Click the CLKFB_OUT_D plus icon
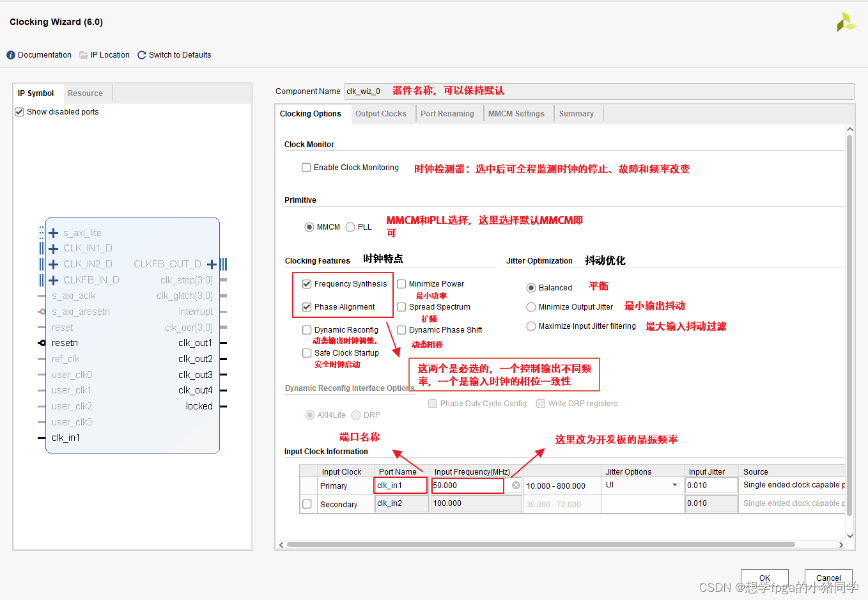The image size is (868, 600). click(x=212, y=264)
